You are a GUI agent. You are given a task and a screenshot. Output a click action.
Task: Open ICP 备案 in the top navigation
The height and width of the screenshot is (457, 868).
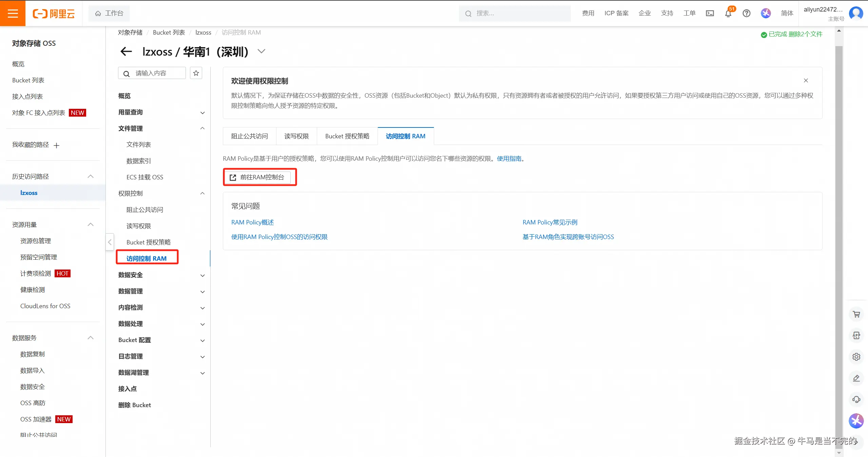(616, 13)
